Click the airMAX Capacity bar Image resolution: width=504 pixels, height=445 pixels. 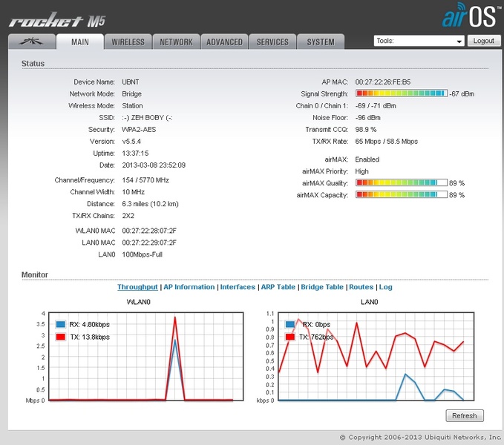point(402,194)
